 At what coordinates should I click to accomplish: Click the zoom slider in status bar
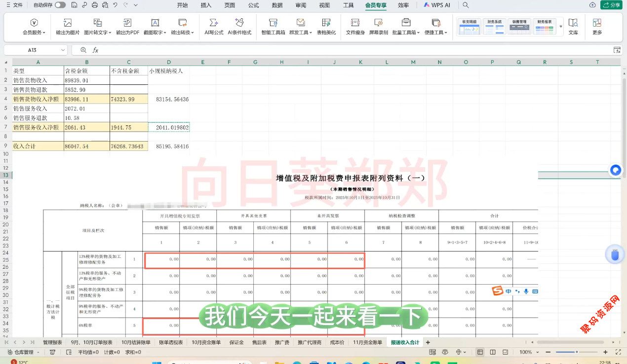[x=577, y=352]
